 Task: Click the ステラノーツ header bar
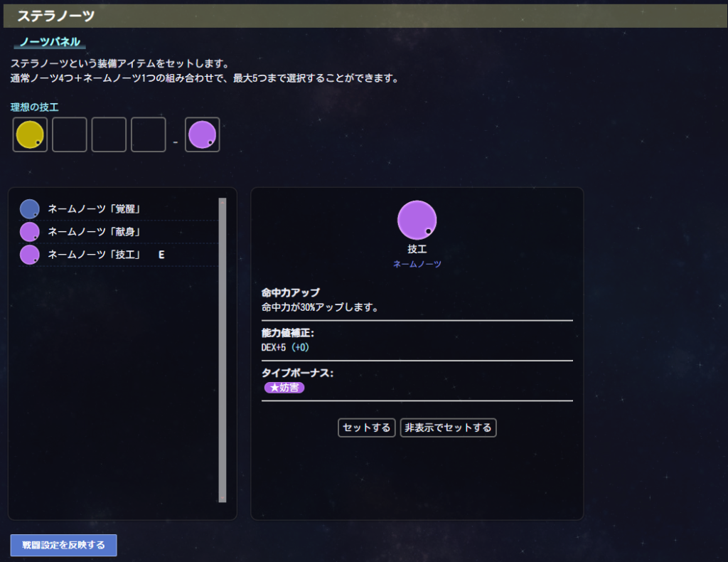[364, 16]
